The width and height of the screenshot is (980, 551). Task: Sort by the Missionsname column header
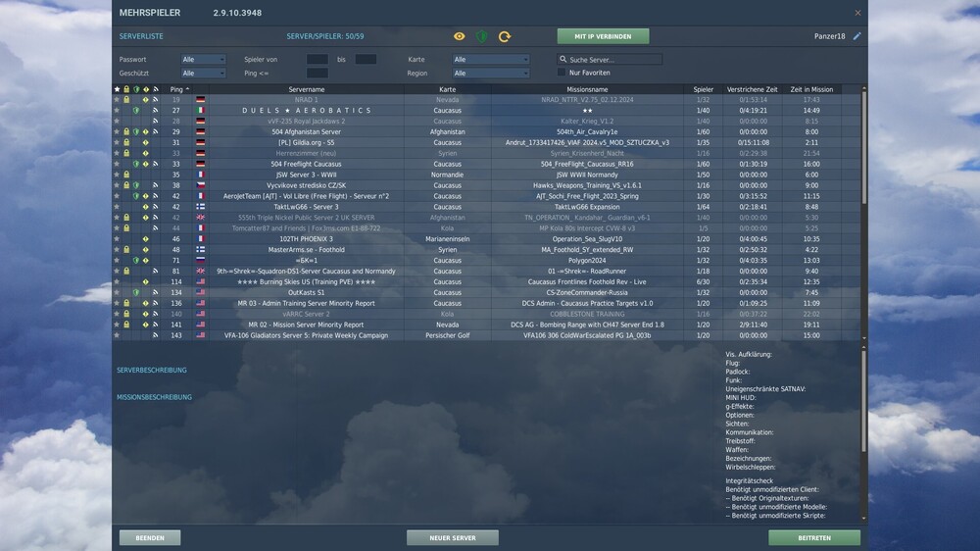pyautogui.click(x=587, y=89)
